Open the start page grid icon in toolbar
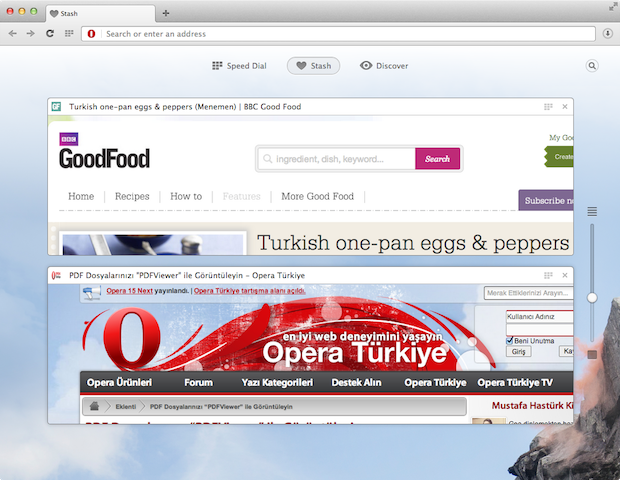Image resolution: width=620 pixels, height=480 pixels. pos(69,34)
